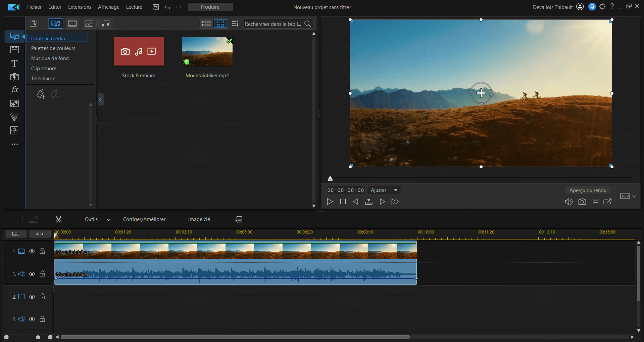Select Contenu média category
The height and width of the screenshot is (342, 644).
57,38
